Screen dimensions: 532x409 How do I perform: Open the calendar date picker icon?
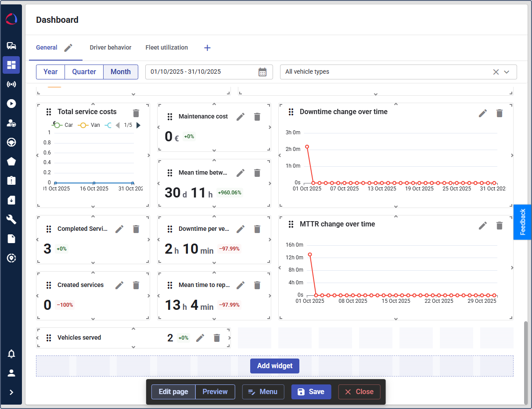click(x=262, y=72)
